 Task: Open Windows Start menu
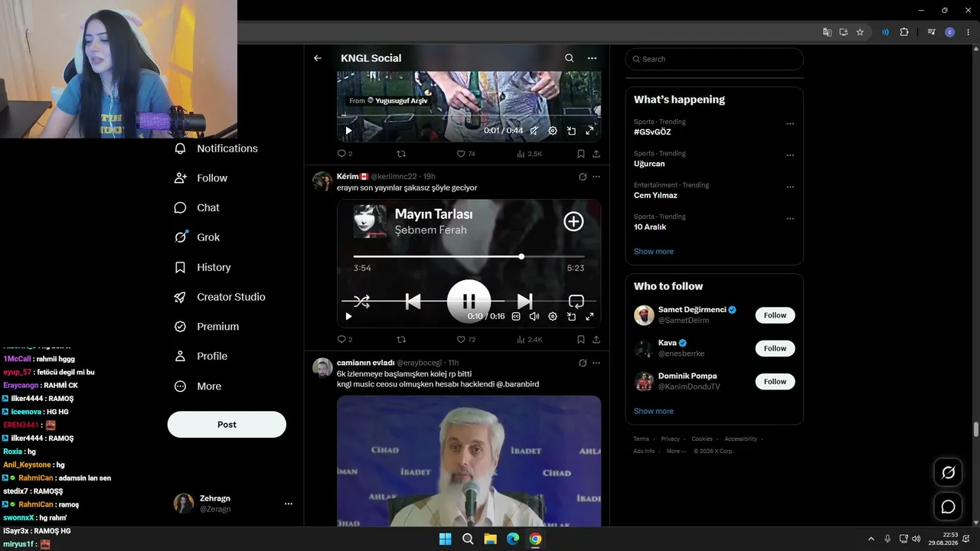[445, 540]
